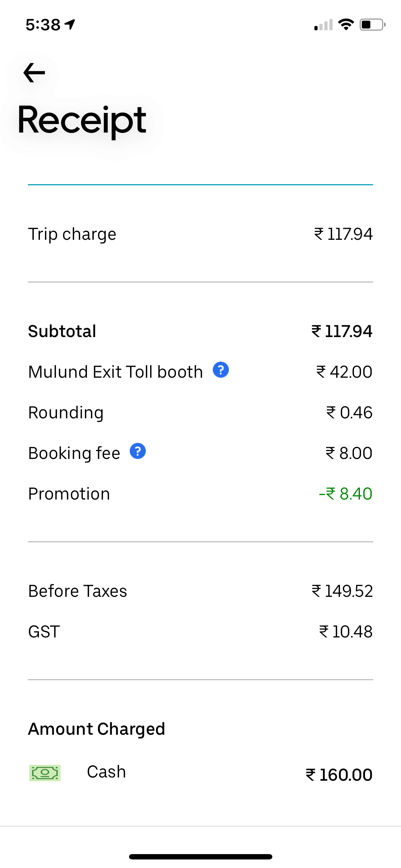This screenshot has width=401, height=868.
Task: Select the Receipt page title
Action: click(x=82, y=121)
